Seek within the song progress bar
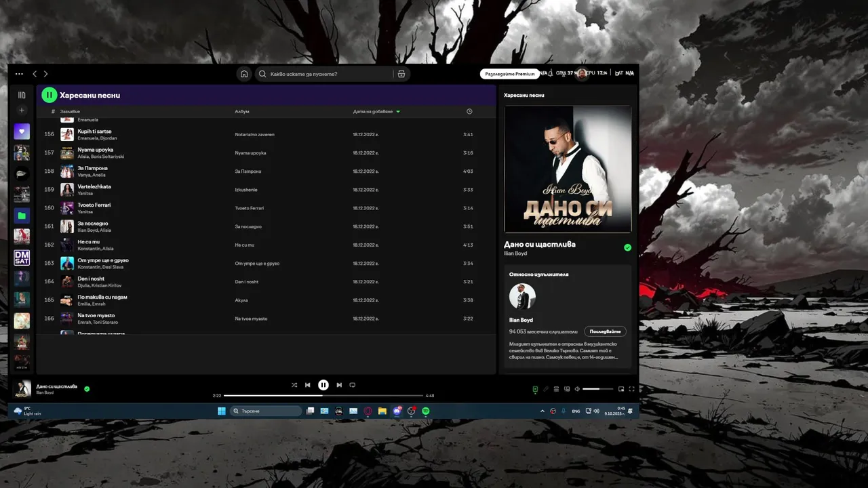 (x=323, y=395)
